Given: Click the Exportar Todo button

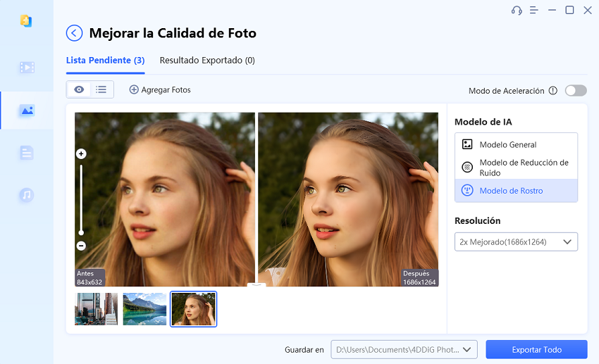Looking at the screenshot, I should pos(536,349).
